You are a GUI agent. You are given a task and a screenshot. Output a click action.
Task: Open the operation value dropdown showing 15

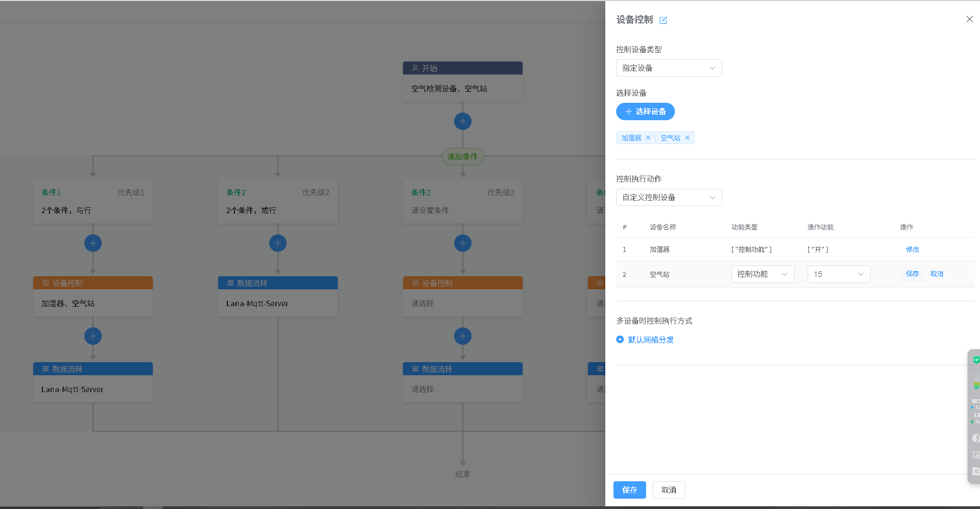838,274
